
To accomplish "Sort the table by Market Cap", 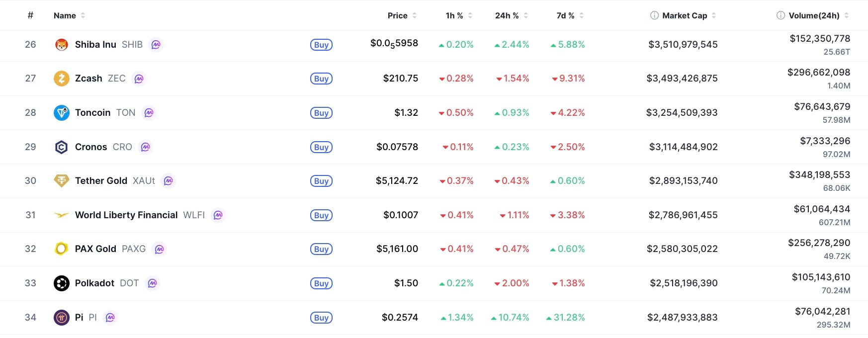I will 685,15.
